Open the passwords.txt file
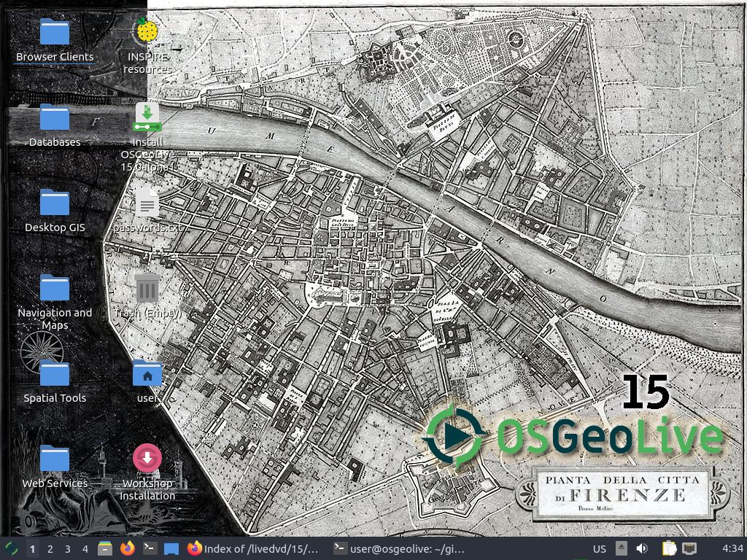Image resolution: width=747 pixels, height=560 pixels. pos(147,203)
